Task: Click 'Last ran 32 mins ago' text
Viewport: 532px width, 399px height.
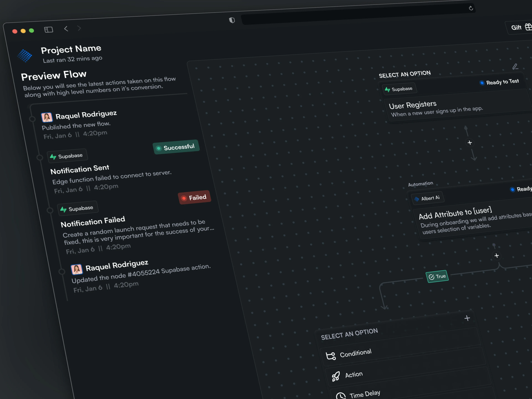Action: (72, 59)
